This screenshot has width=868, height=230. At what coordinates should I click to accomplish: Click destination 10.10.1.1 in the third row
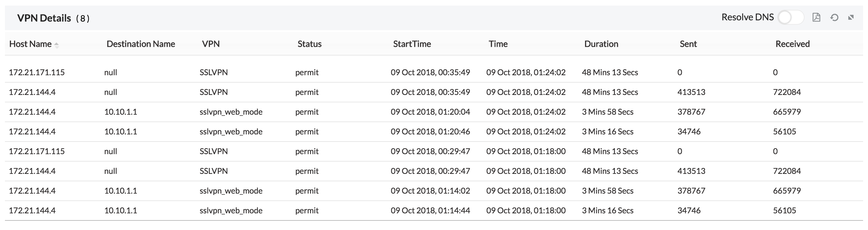pyautogui.click(x=121, y=112)
